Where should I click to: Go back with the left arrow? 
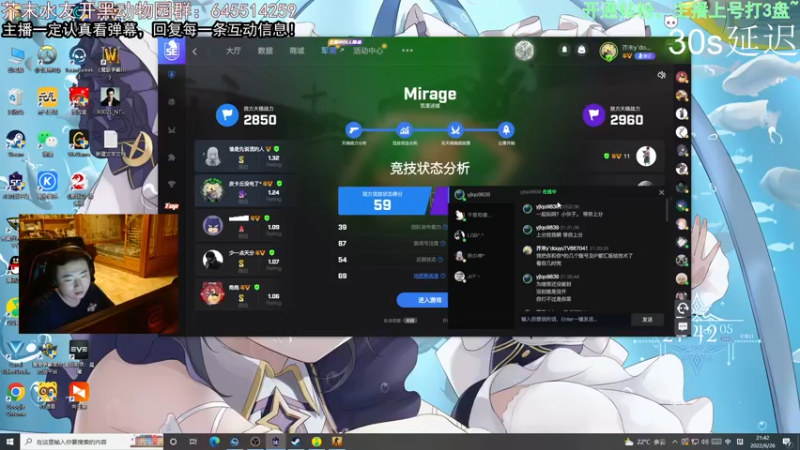(195, 51)
